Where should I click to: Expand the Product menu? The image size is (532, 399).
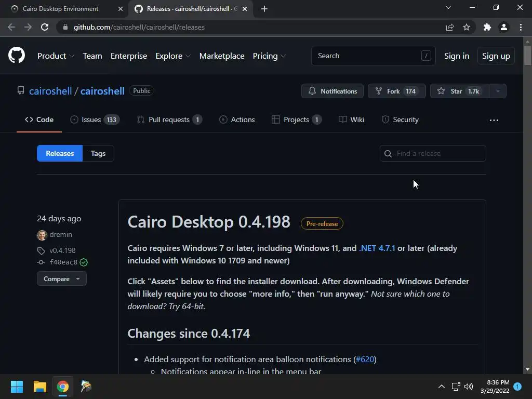click(56, 56)
